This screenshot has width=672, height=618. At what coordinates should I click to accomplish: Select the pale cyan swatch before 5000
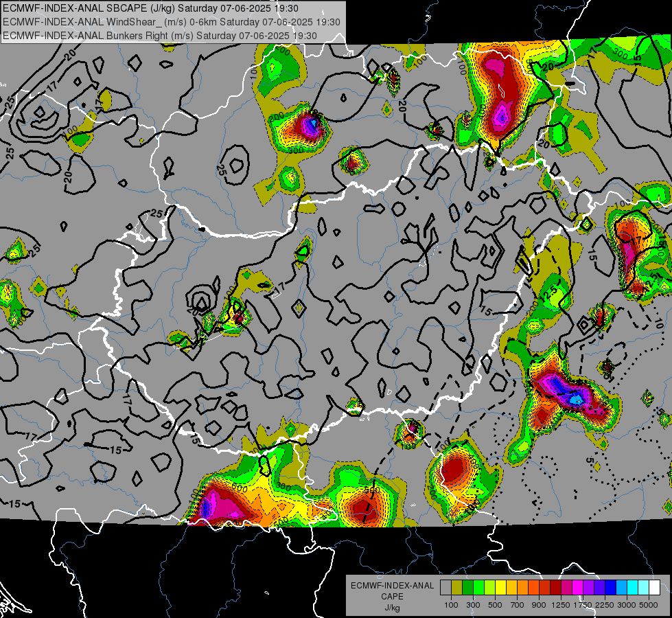click(x=643, y=588)
